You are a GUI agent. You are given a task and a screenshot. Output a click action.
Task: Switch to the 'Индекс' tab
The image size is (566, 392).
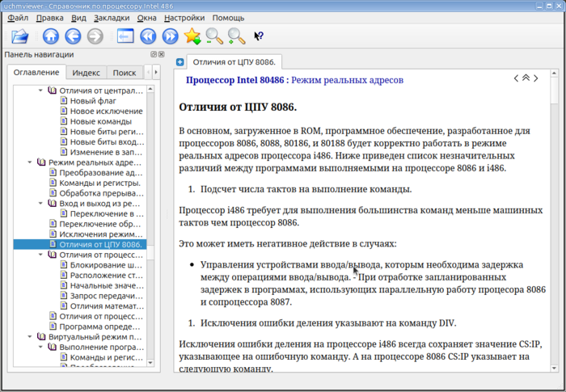(x=87, y=73)
